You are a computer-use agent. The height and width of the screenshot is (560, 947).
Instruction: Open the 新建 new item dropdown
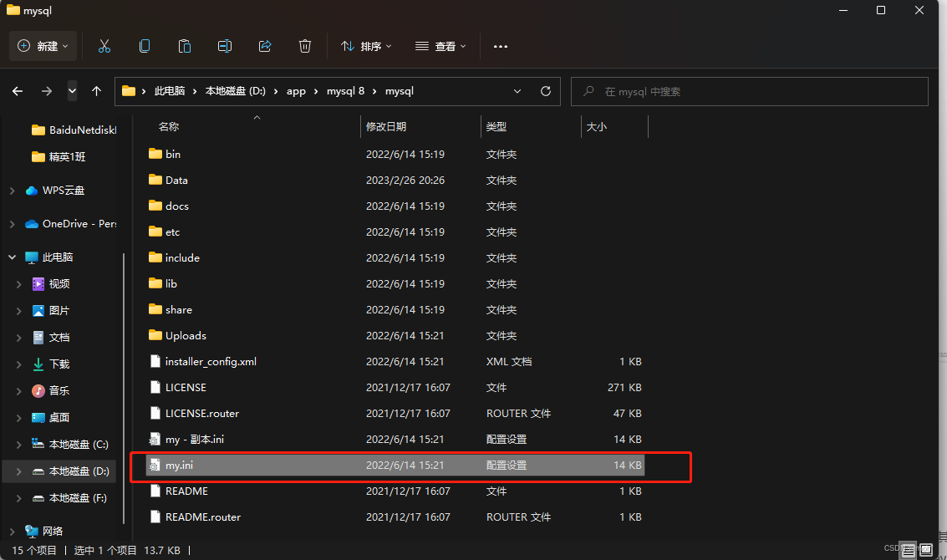(43, 46)
